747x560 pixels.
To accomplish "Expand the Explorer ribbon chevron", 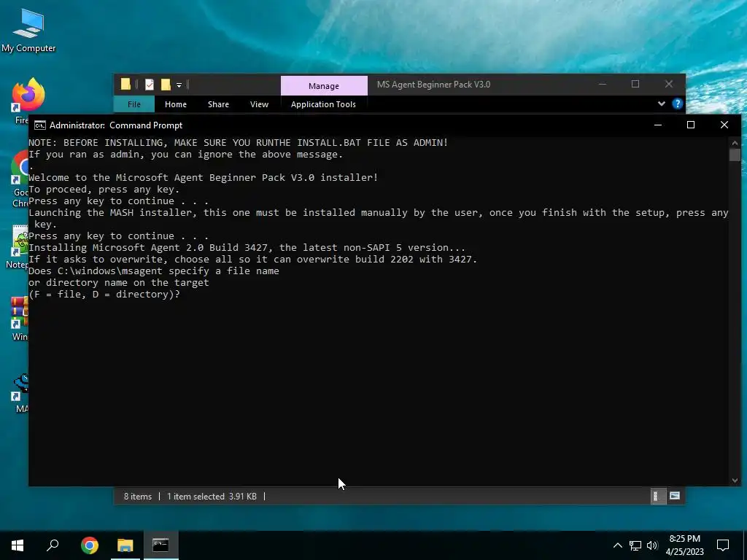I will (x=661, y=104).
